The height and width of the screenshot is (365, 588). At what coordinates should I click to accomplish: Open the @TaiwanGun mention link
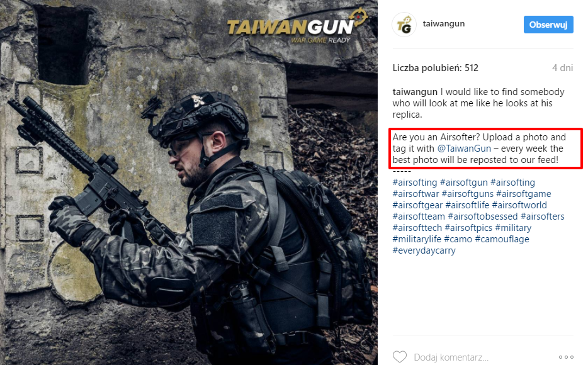(464, 149)
